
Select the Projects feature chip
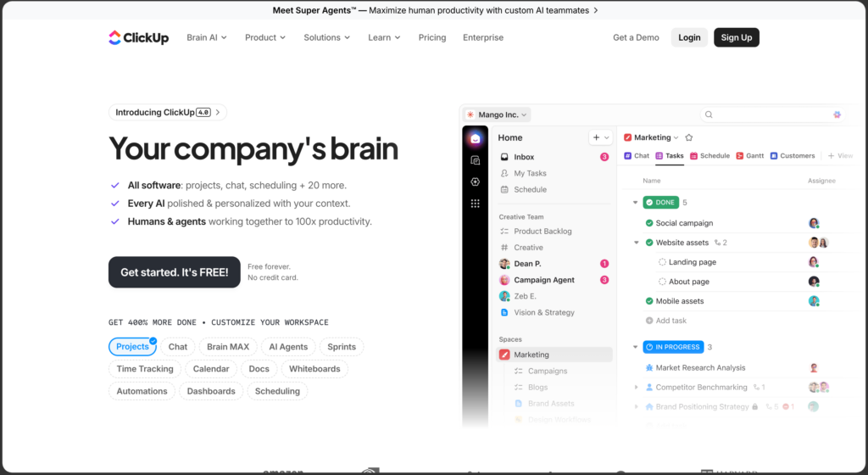coord(132,347)
